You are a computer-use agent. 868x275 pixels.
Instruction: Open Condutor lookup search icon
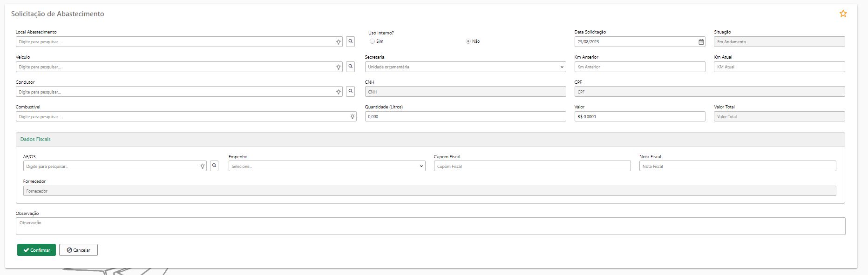pos(351,91)
